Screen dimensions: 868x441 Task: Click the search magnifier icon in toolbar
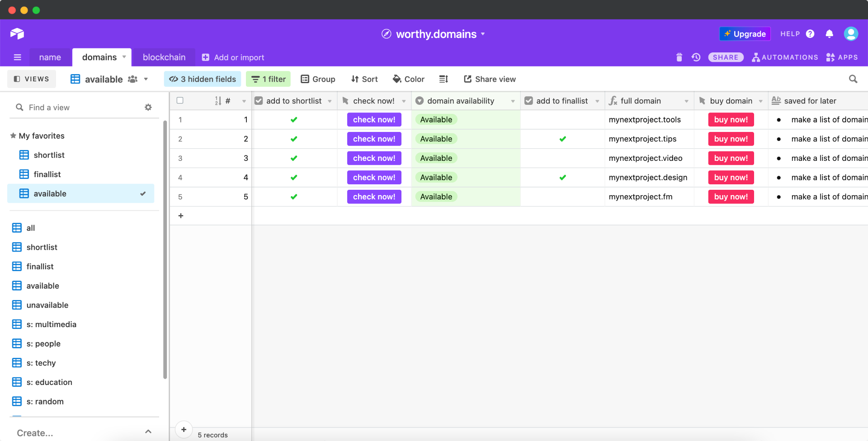853,79
